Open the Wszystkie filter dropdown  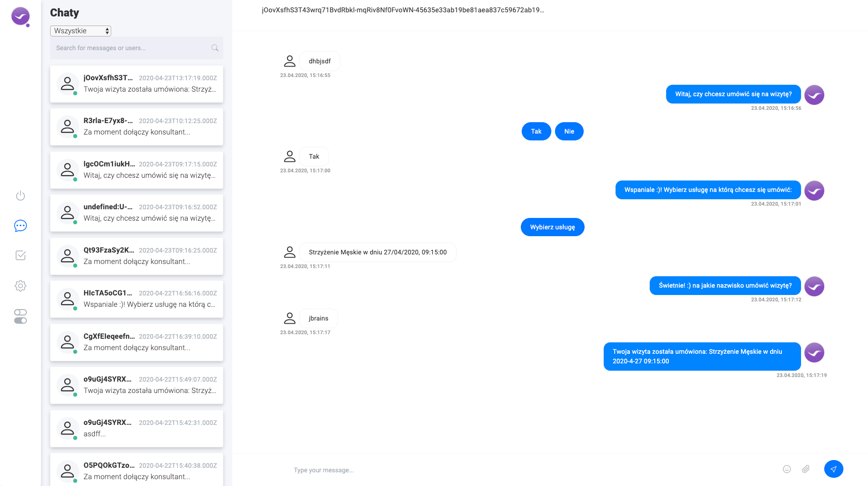point(81,31)
